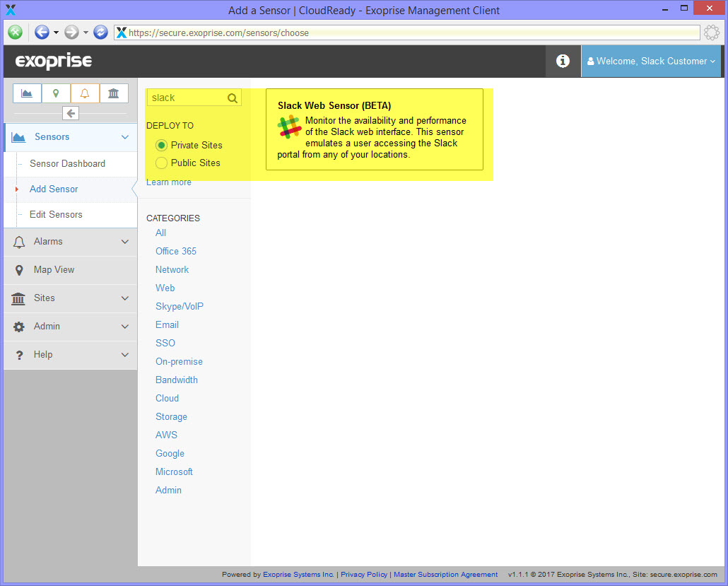728x586 pixels.
Task: Filter by the SSO category
Action: coord(165,343)
